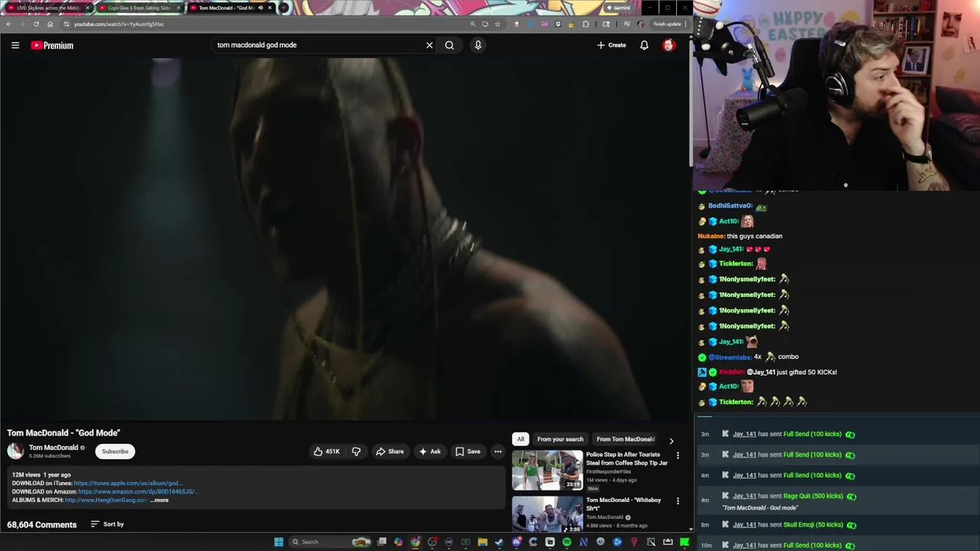Dislike the God Mode video
980x551 pixels.
356,452
